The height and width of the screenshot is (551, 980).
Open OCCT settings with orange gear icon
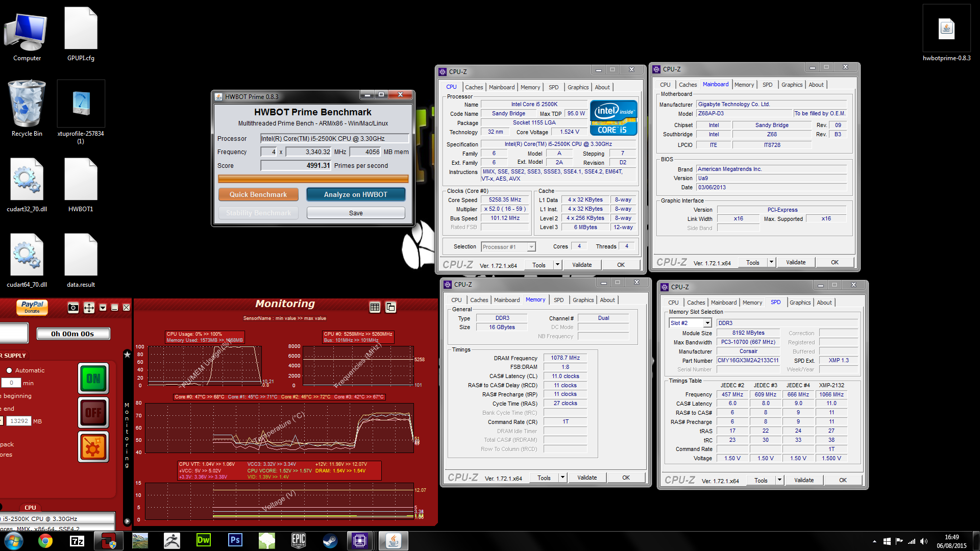[x=93, y=447]
